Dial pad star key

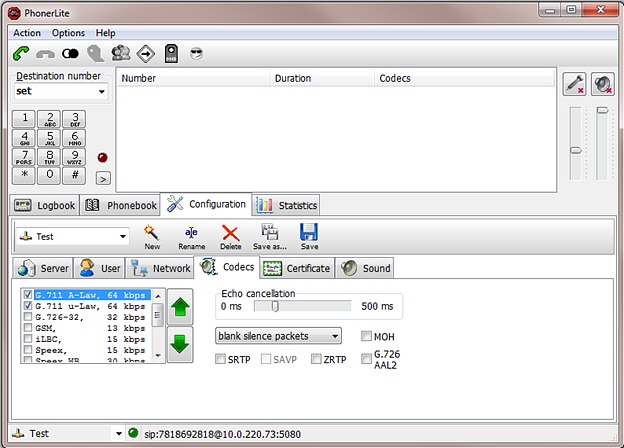coord(24,175)
